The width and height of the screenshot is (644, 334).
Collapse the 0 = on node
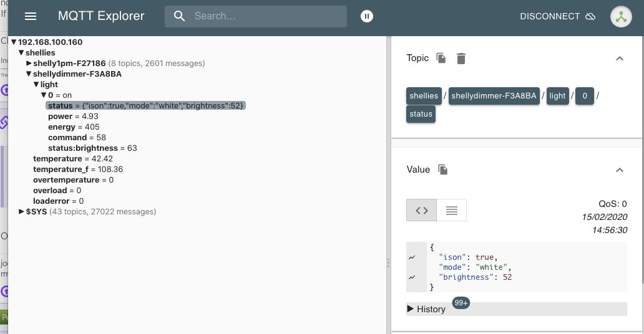tap(44, 95)
